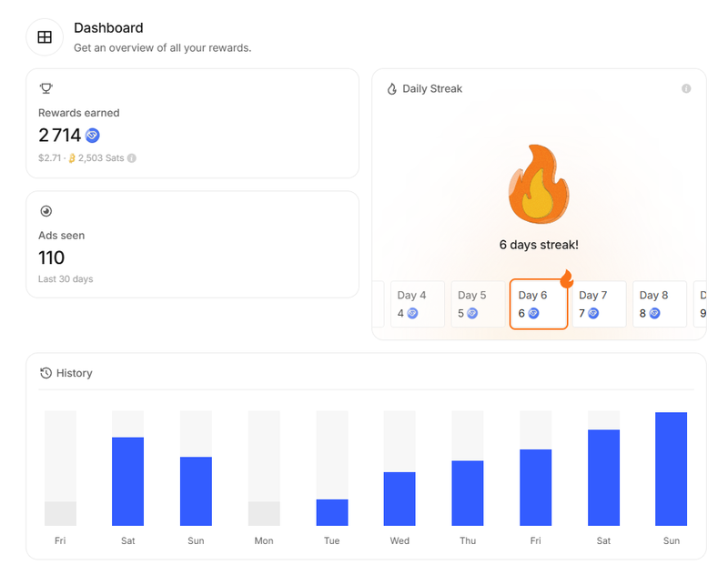Click the large flame streak icon
This screenshot has width=728, height=575.
[539, 184]
